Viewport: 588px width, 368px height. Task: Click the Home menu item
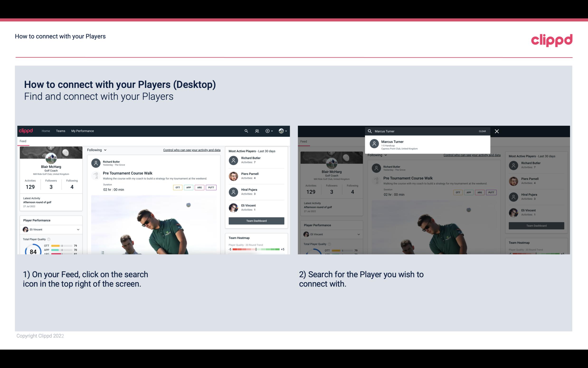click(x=46, y=131)
